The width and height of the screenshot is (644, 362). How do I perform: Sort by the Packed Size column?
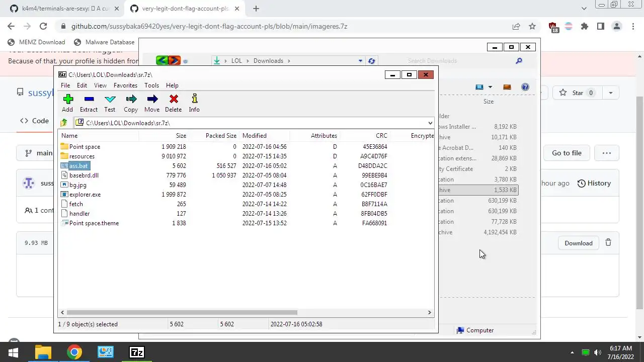pyautogui.click(x=214, y=136)
